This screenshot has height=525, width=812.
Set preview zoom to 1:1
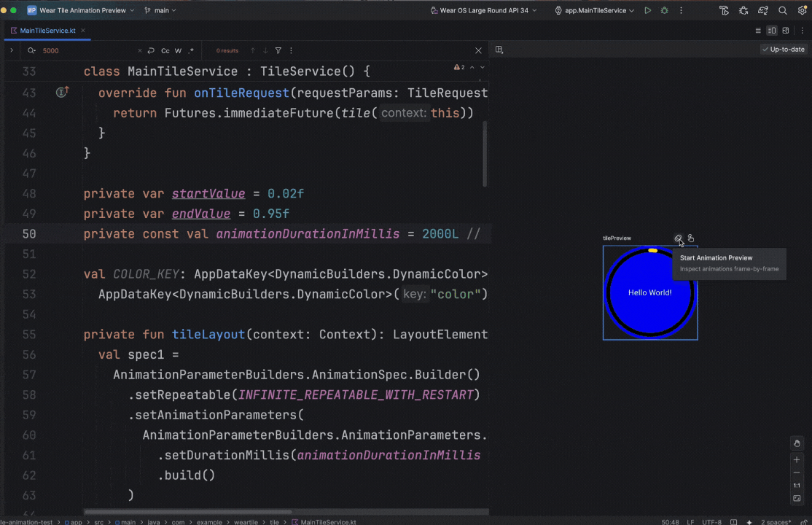pos(797,486)
